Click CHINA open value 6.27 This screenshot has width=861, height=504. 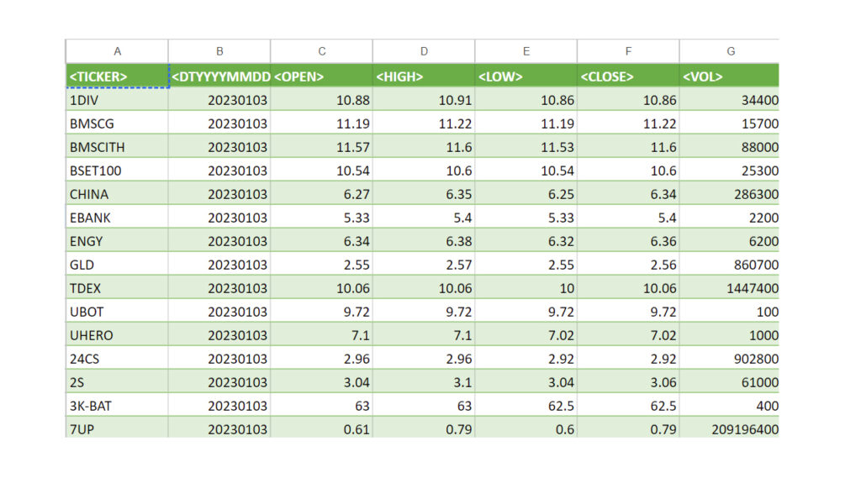point(321,194)
